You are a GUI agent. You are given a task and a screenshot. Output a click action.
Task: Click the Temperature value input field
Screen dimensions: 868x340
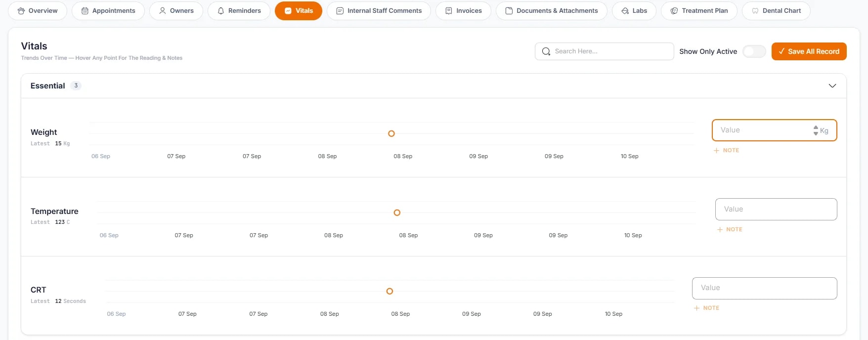(776, 210)
